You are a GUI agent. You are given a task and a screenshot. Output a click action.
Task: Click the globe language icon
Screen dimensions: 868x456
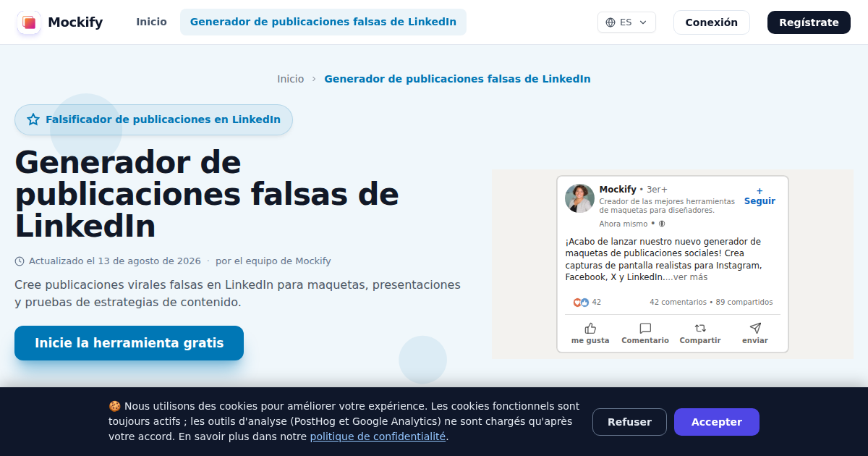point(610,22)
